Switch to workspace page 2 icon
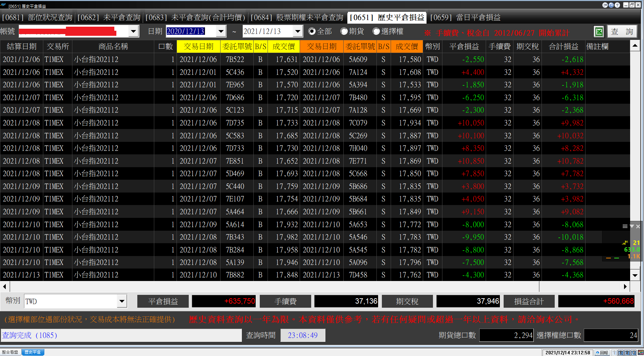644x356 pixels. coord(621,353)
